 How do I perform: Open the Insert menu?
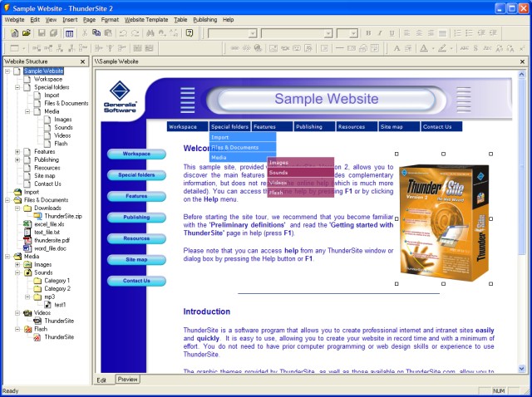coord(70,20)
